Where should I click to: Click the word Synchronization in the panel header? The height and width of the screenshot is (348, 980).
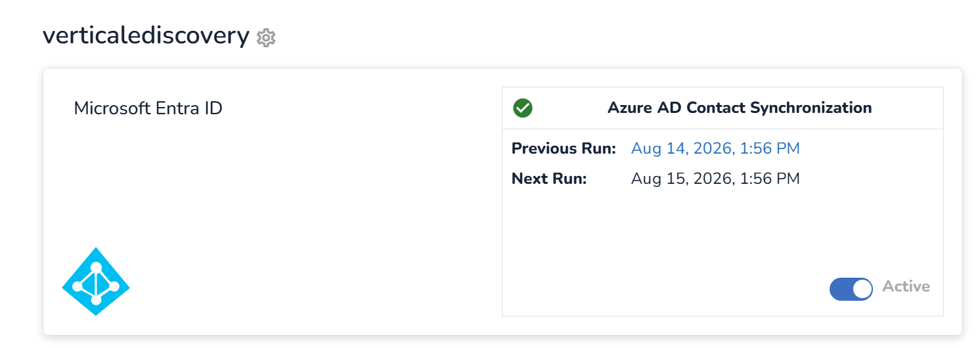[811, 108]
